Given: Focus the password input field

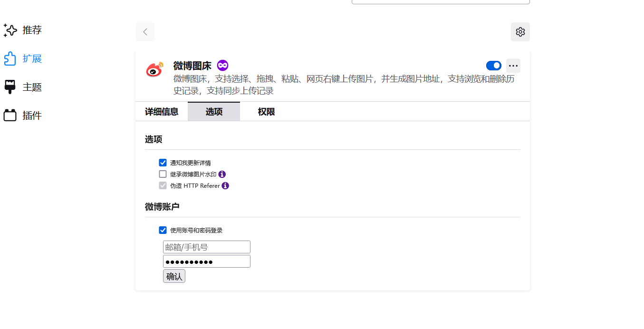Looking at the screenshot, I should pyautogui.click(x=207, y=261).
